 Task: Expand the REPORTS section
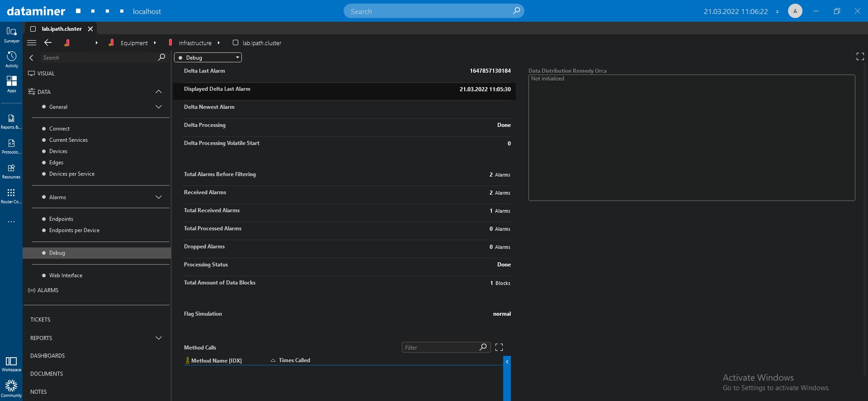click(159, 338)
